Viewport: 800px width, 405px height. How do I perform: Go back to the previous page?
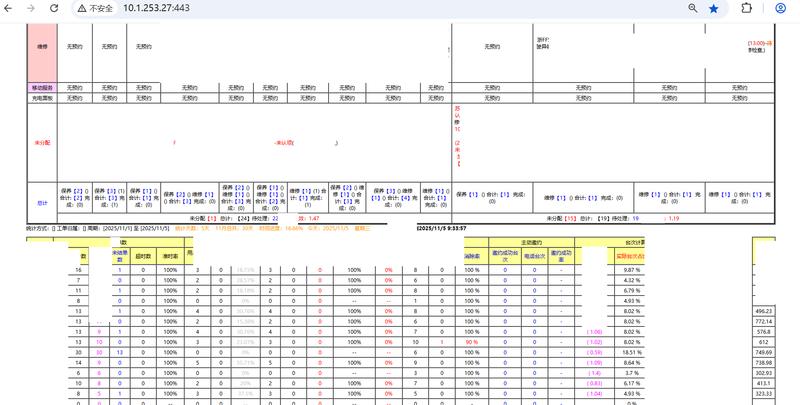point(8,8)
